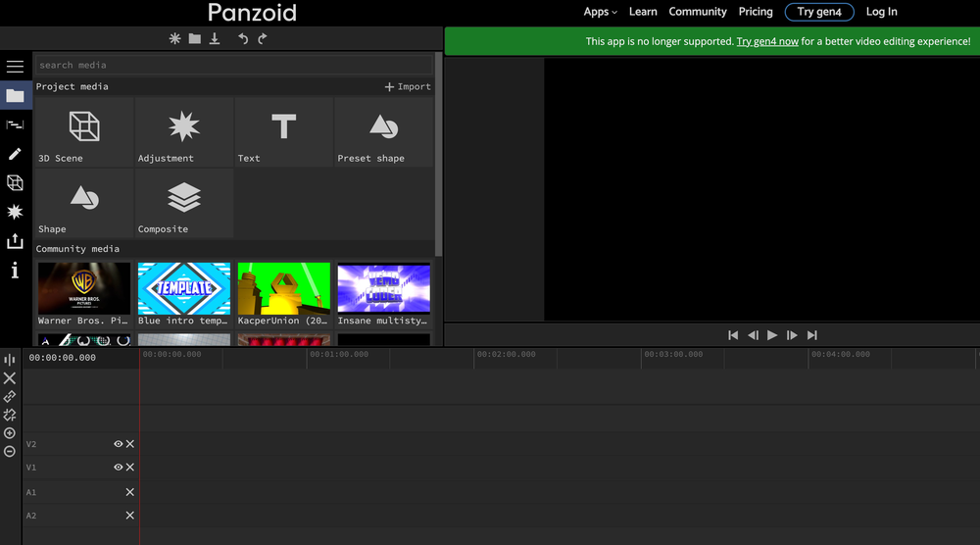Click the search media input field
980x545 pixels.
coord(234,65)
